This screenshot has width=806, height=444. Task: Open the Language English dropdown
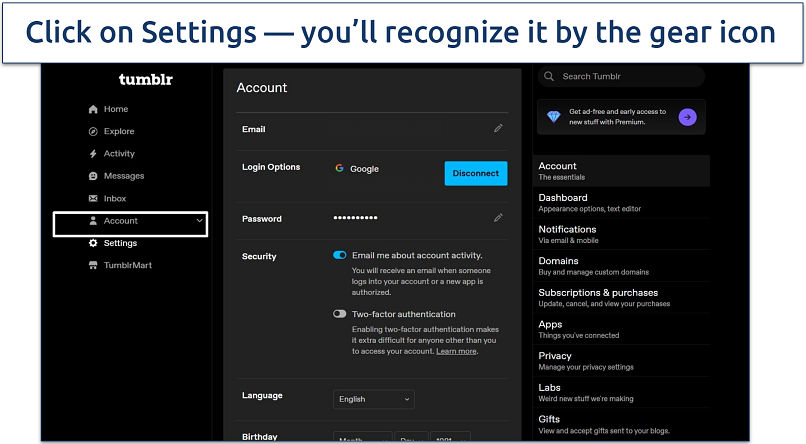[374, 399]
